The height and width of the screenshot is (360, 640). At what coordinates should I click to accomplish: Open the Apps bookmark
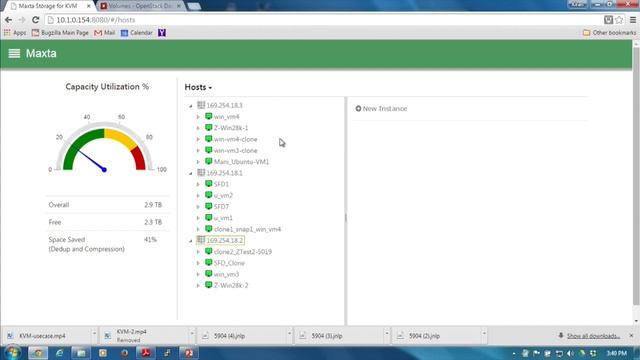point(15,33)
